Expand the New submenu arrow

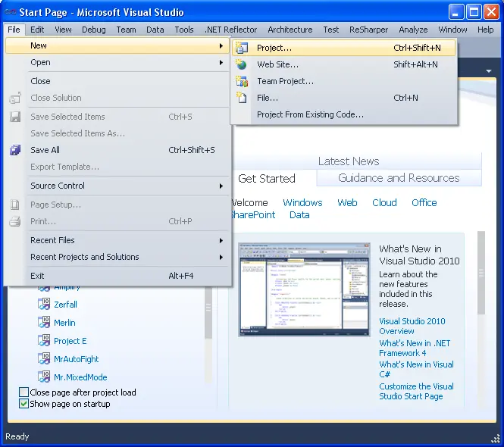pyautogui.click(x=221, y=46)
